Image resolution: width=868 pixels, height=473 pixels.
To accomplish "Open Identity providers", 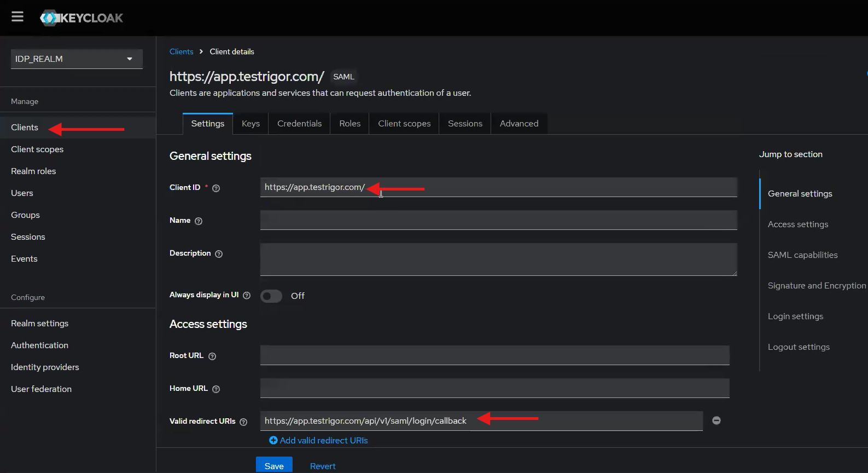I will tap(78, 367).
